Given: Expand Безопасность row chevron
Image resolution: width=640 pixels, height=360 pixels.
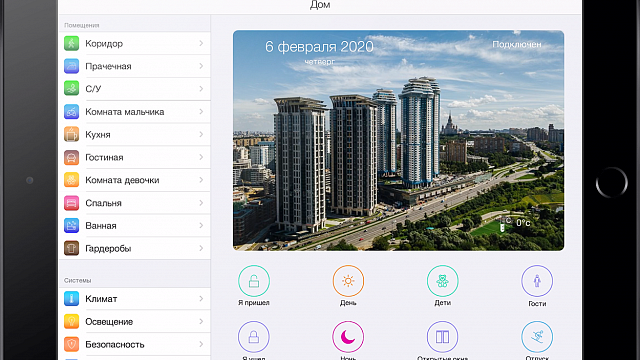Looking at the screenshot, I should tap(201, 344).
